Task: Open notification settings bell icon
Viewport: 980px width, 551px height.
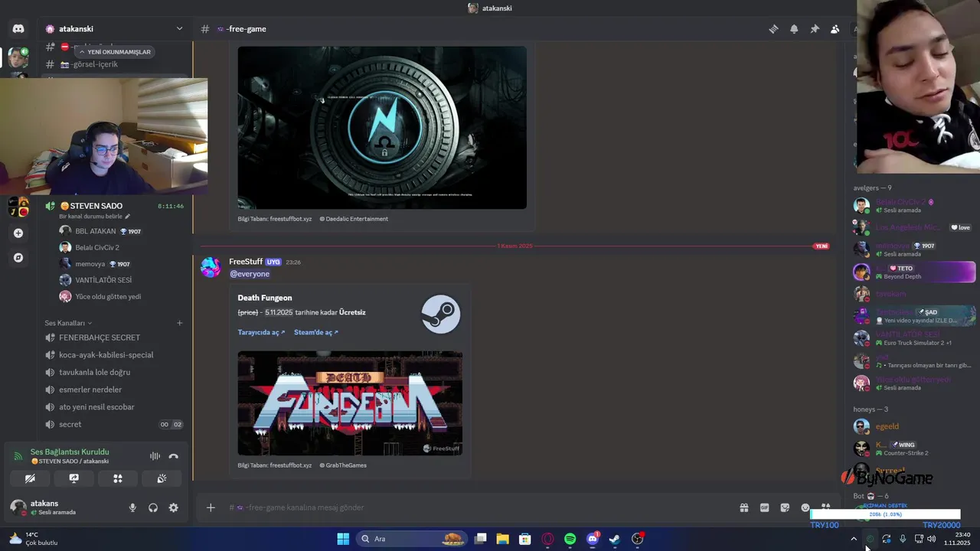Action: pos(794,29)
